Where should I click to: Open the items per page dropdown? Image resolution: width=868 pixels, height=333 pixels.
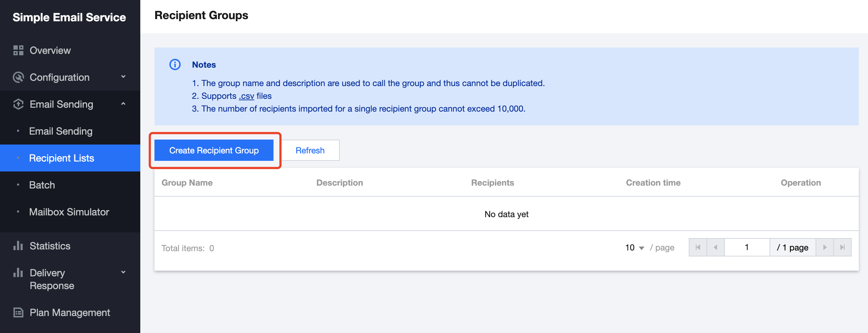click(634, 248)
